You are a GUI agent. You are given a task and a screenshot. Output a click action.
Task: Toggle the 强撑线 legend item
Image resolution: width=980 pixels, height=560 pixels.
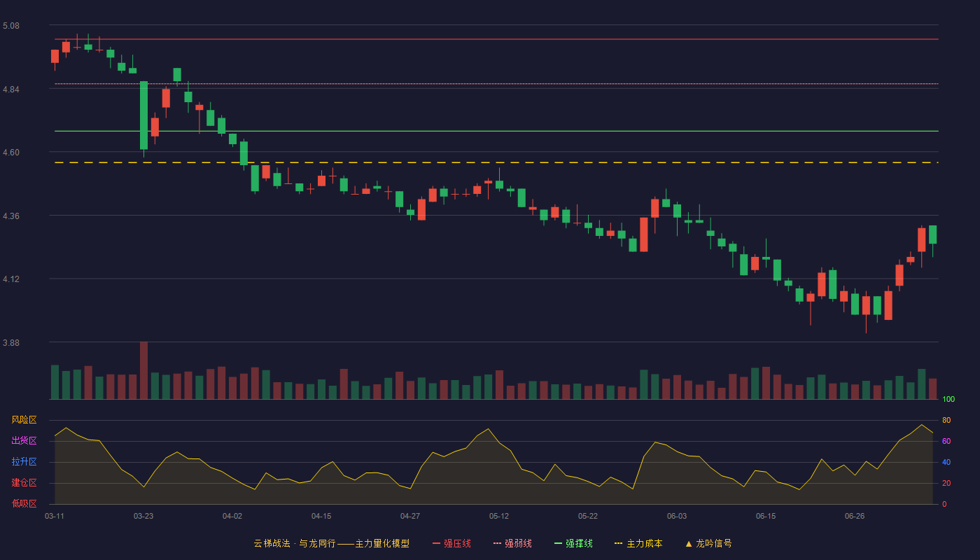tap(573, 543)
